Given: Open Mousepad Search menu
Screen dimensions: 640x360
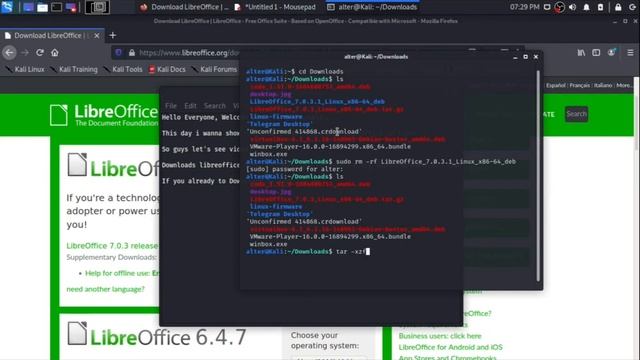Looking at the screenshot, I should tap(215, 106).
